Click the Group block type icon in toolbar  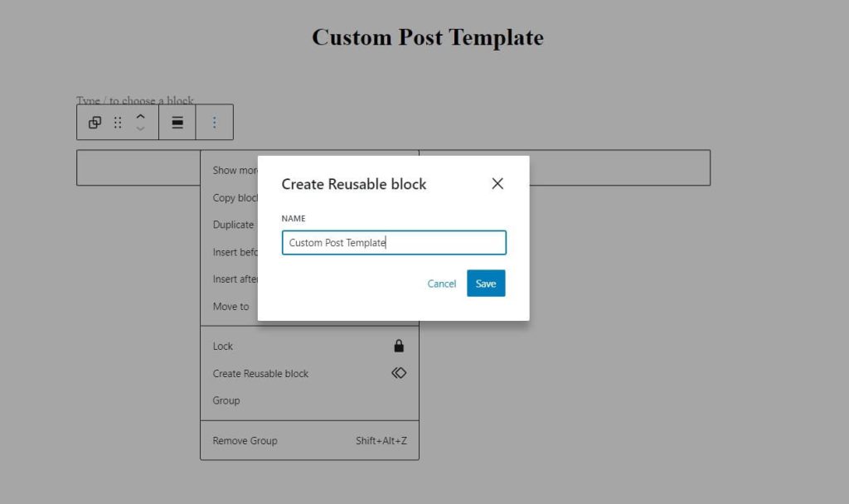95,123
